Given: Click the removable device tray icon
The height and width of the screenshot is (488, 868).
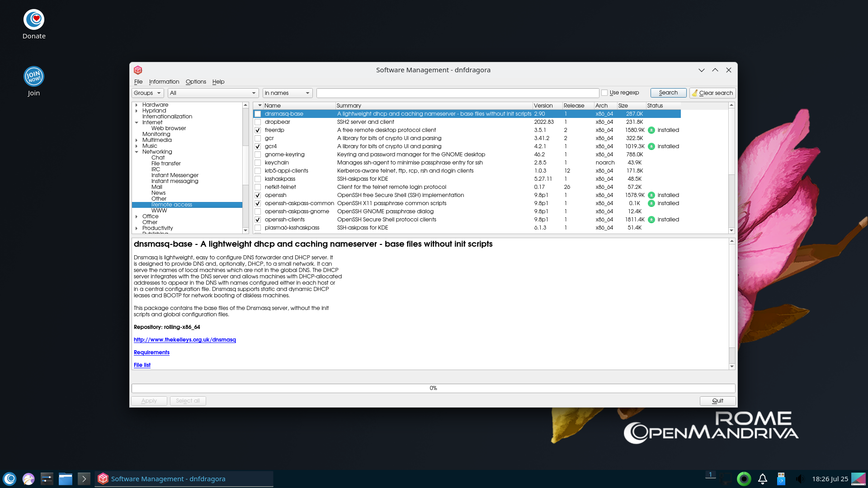Looking at the screenshot, I should click(781, 479).
